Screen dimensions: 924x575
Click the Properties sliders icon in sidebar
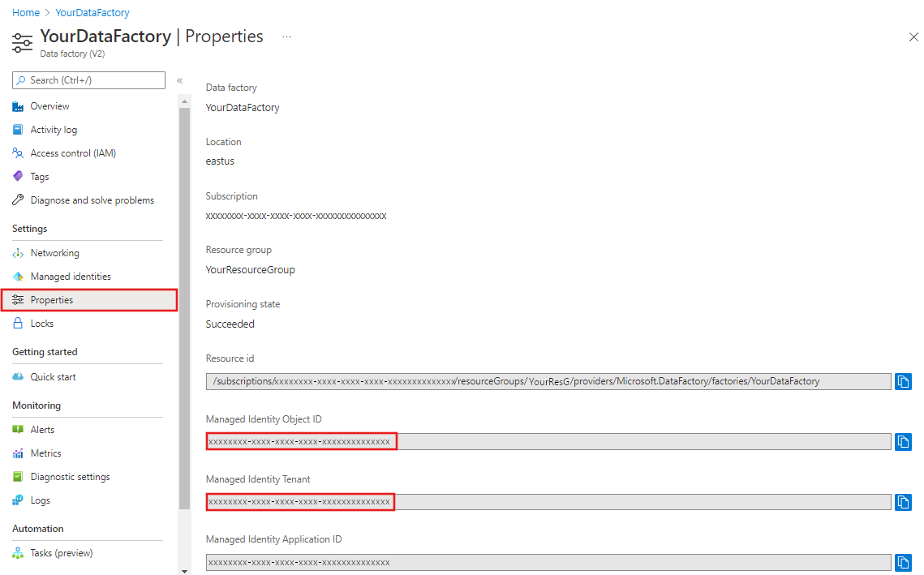[x=19, y=300]
